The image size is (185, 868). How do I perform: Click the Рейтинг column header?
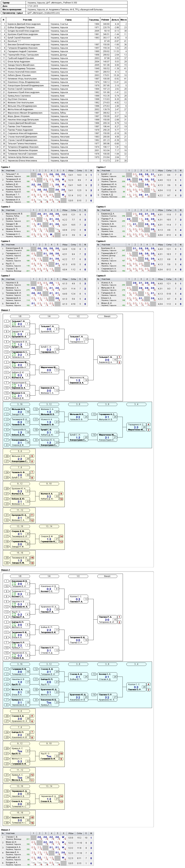(x=105, y=20)
